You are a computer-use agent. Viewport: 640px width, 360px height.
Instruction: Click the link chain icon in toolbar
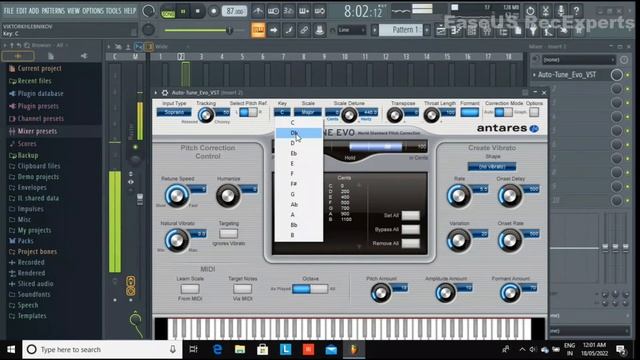point(304,30)
